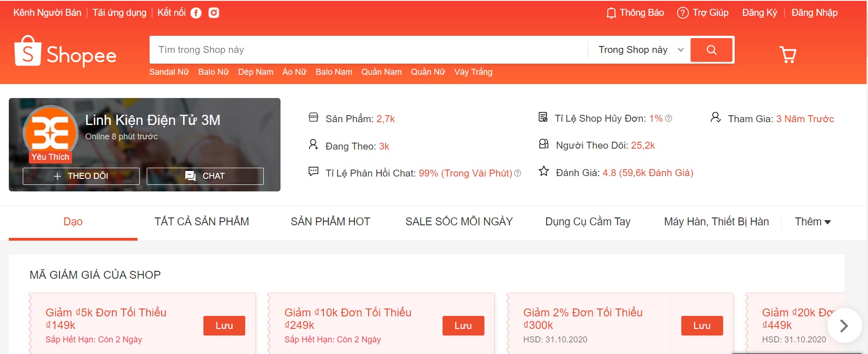Screen dimensions: 868x354
Task: Click the Áo Nữ suggestion
Action: tap(294, 72)
